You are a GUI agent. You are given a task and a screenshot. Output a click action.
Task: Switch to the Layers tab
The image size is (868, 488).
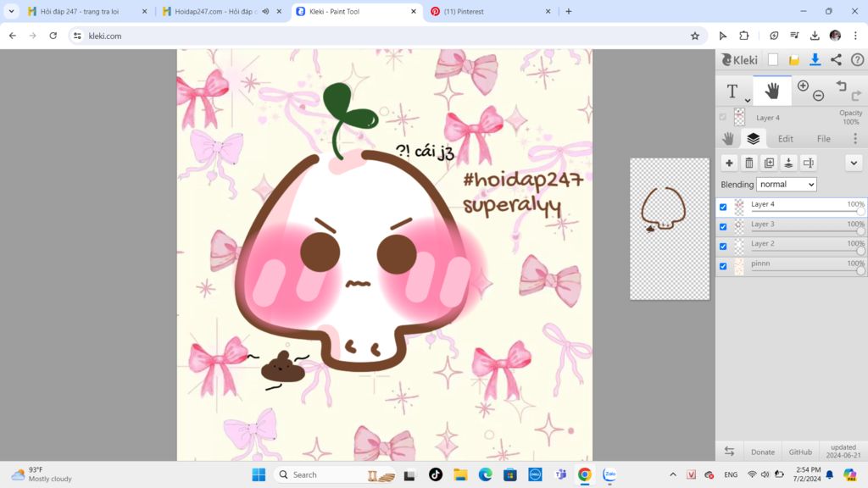coord(753,138)
